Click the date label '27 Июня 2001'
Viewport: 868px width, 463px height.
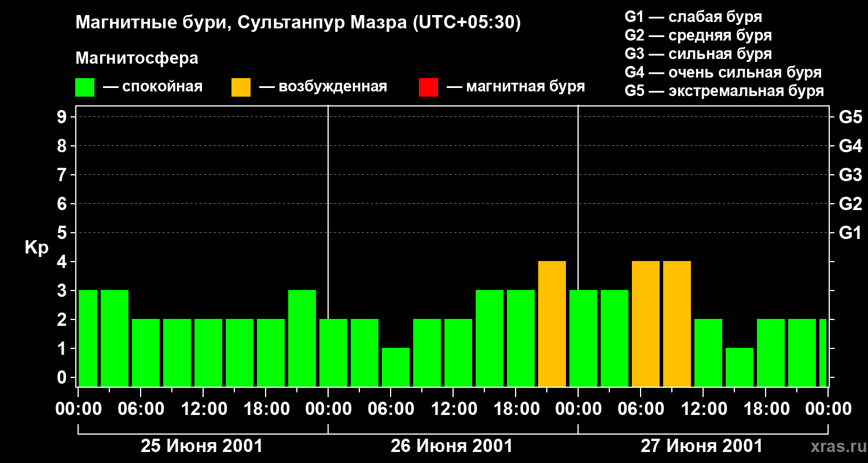point(702,446)
